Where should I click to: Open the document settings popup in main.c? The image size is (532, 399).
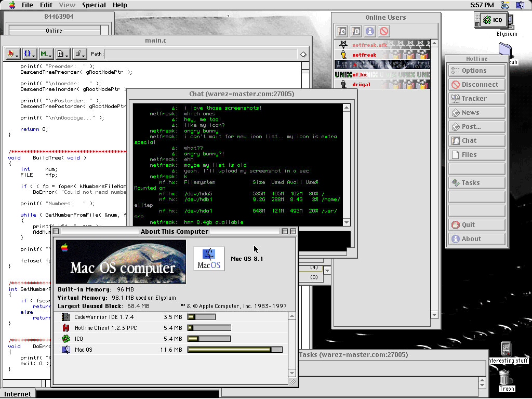(62, 54)
